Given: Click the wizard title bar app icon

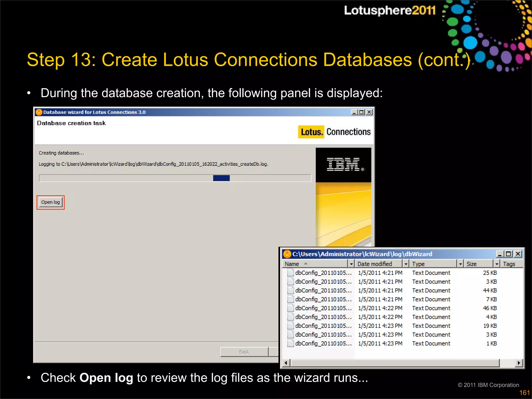Looking at the screenshot, I should click(x=39, y=112).
